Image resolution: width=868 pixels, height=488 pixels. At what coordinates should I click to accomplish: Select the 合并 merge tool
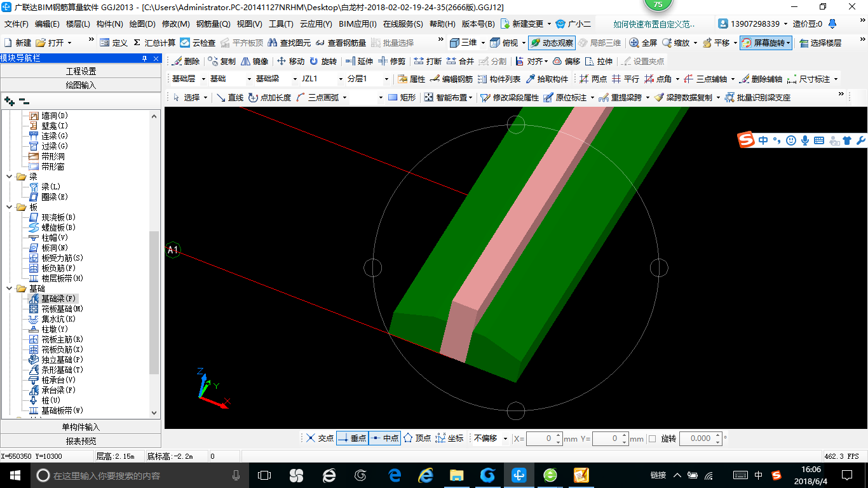pos(460,62)
